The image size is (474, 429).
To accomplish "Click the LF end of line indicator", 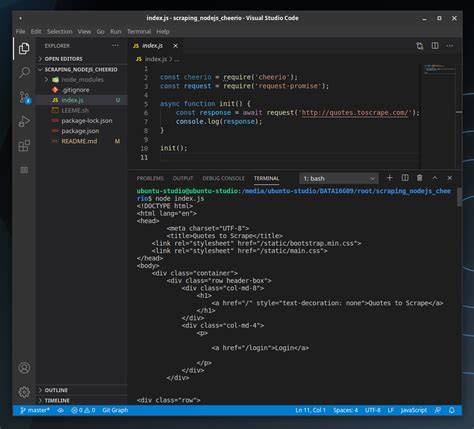I will click(390, 410).
